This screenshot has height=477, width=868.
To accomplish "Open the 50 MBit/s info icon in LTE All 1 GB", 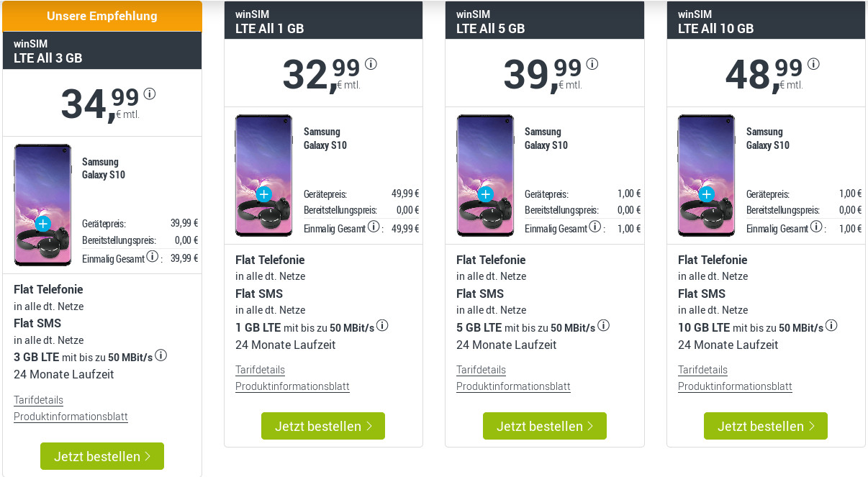I will click(382, 325).
